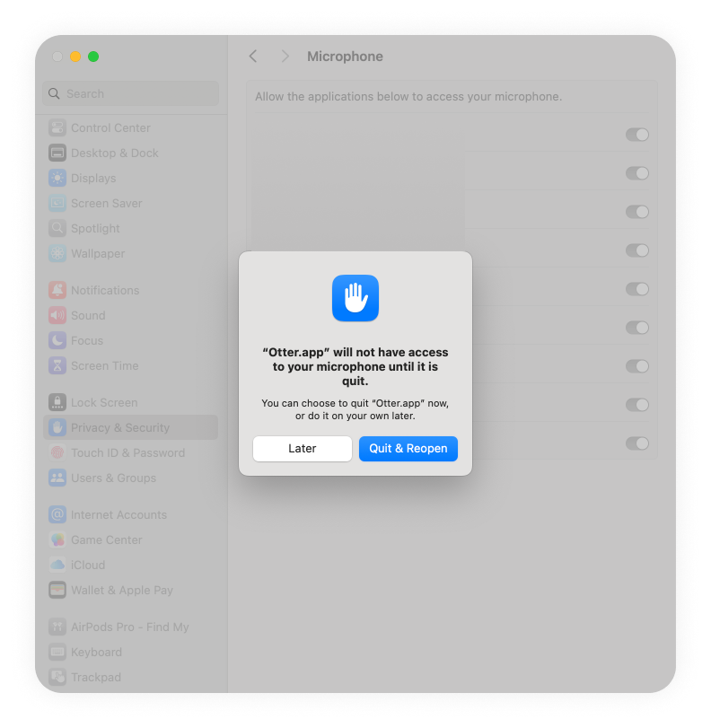Toggle the fifth microphone access switch
The height and width of the screenshot is (728, 711).
point(637,289)
